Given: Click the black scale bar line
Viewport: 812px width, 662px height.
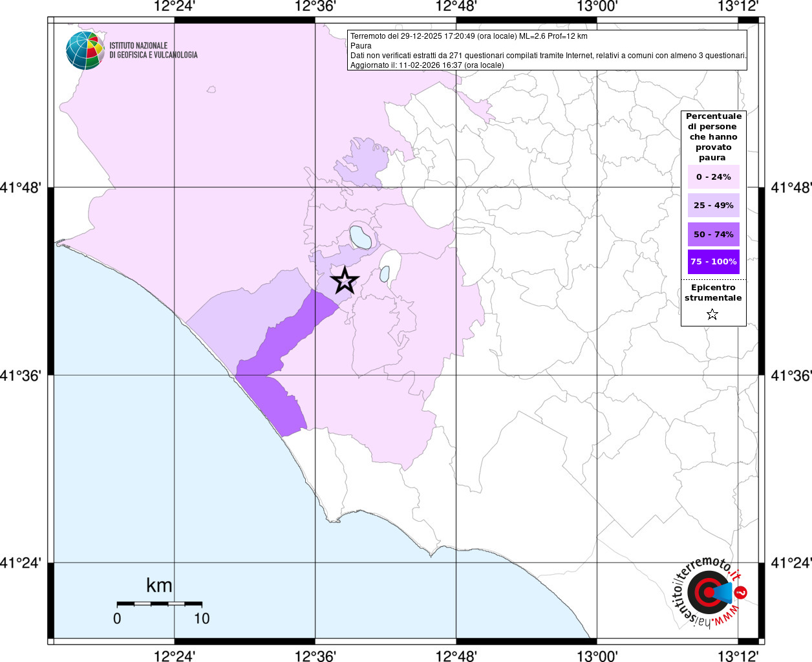Looking at the screenshot, I should click(x=159, y=603).
